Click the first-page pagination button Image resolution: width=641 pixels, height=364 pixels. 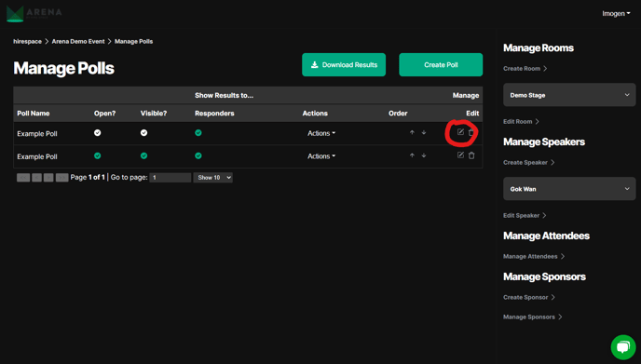pos(23,177)
